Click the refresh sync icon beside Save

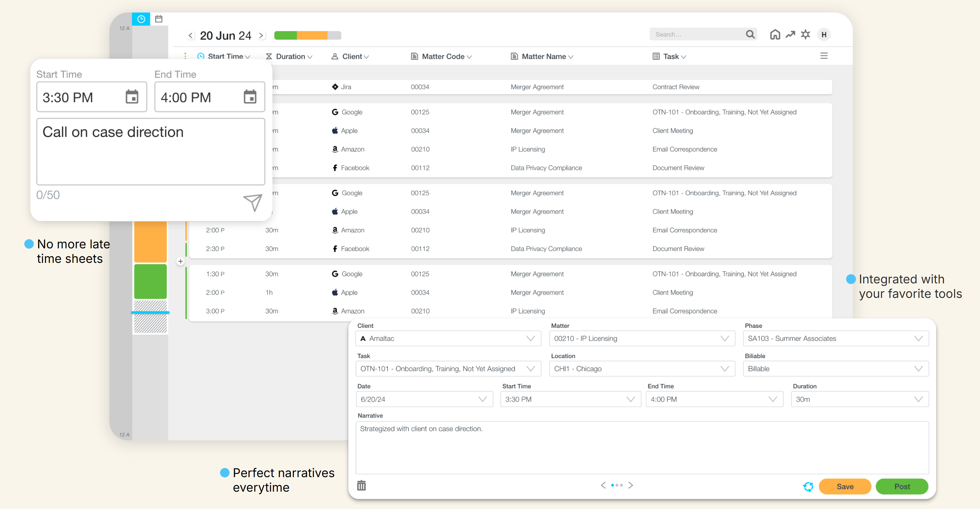pos(808,486)
